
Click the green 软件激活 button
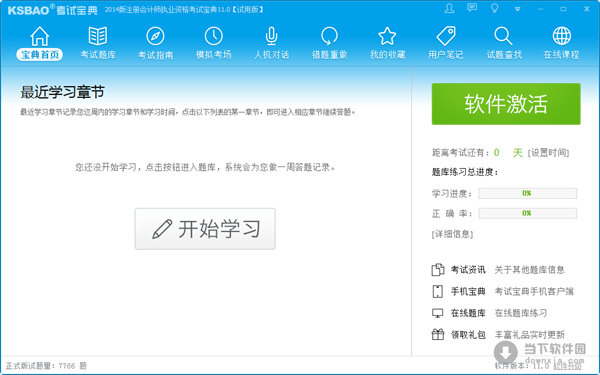pyautogui.click(x=506, y=104)
